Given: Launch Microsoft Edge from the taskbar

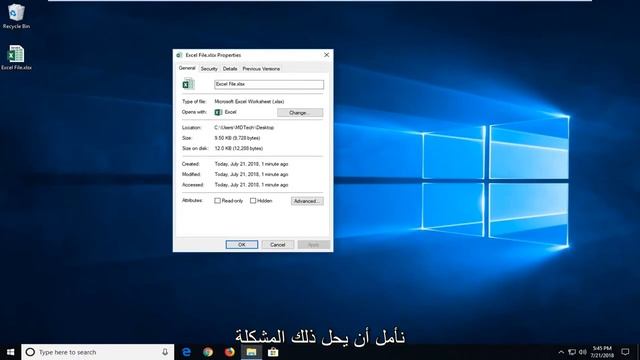Looking at the screenshot, I should pos(187,352).
